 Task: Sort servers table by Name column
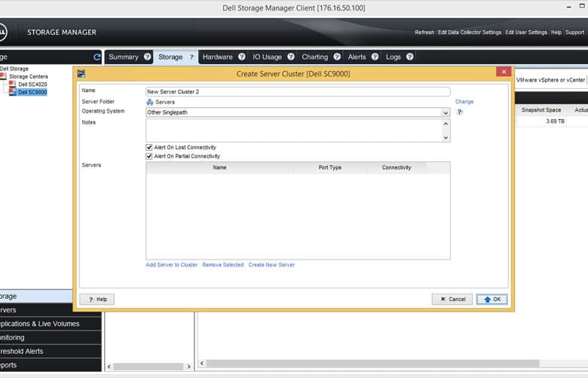[x=220, y=167]
